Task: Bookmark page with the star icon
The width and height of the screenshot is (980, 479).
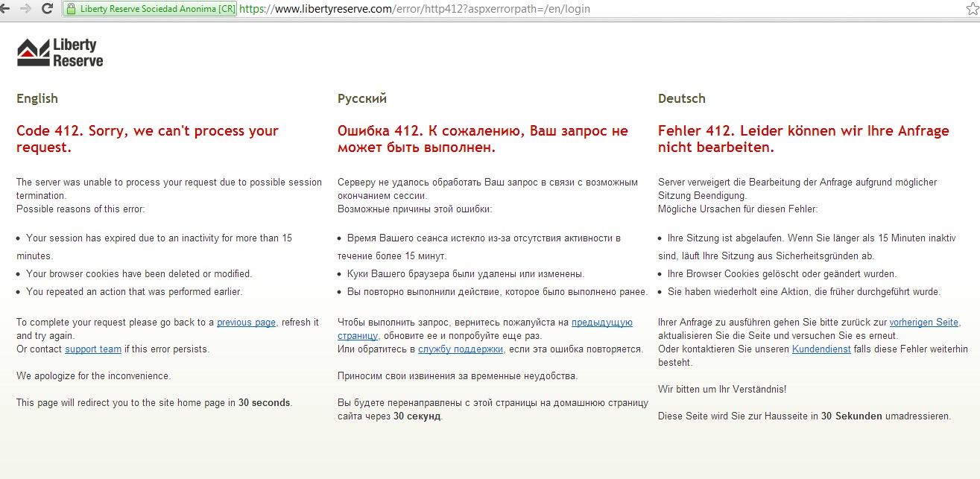Action: pos(971,9)
